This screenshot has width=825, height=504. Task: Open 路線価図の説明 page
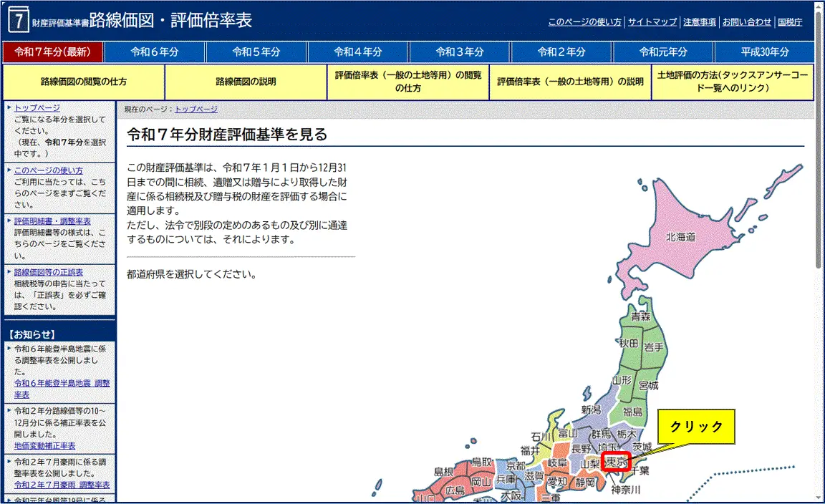pyautogui.click(x=247, y=81)
